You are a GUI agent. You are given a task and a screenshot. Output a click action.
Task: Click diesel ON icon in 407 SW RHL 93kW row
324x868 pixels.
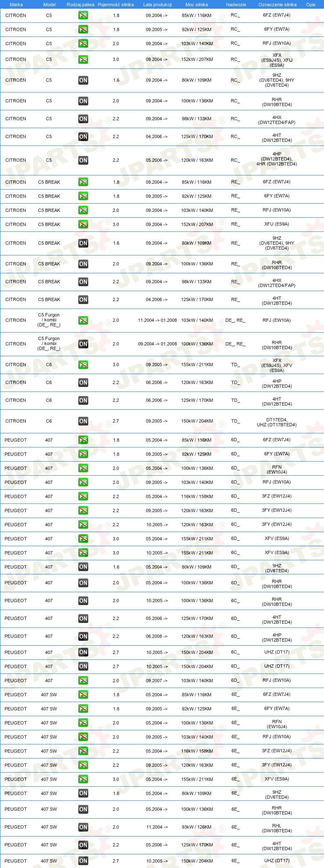pos(83,827)
